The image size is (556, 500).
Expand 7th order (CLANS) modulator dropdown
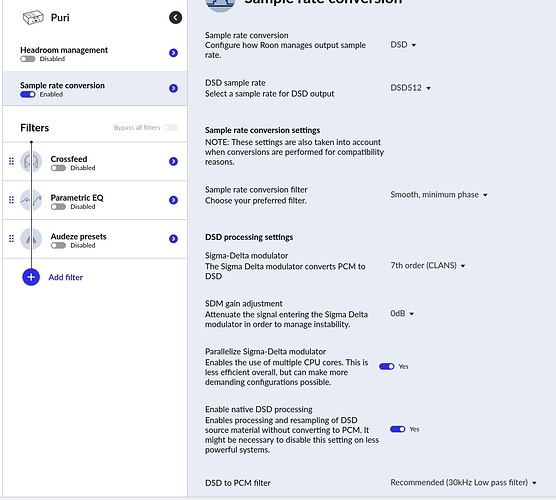428,265
